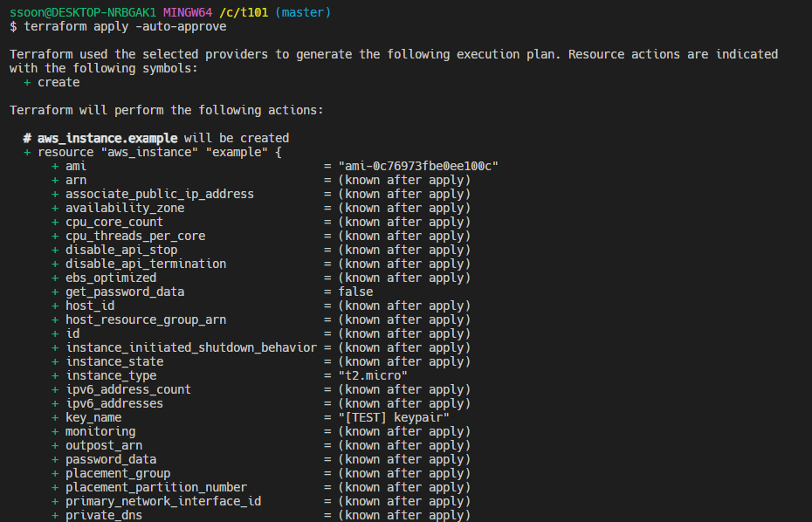The height and width of the screenshot is (522, 812).
Task: Click the ebs_optimized attribute
Action: 111,278
